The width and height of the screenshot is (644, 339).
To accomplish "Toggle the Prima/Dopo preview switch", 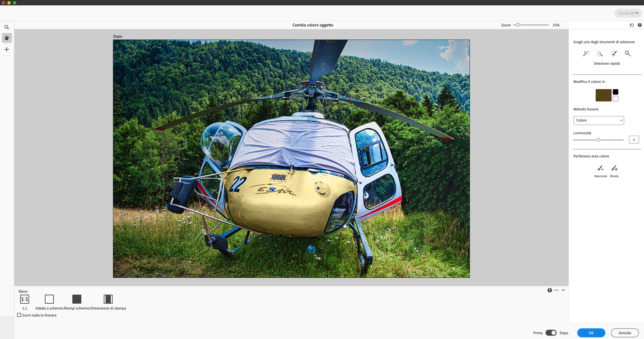I will [x=551, y=333].
